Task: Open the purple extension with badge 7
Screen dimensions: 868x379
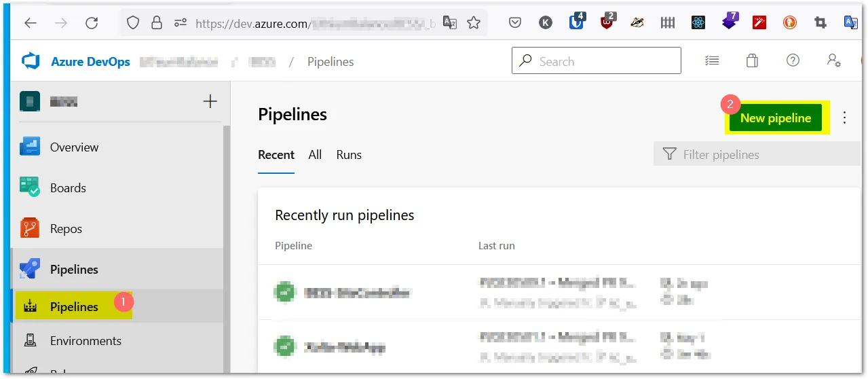Action: [730, 21]
